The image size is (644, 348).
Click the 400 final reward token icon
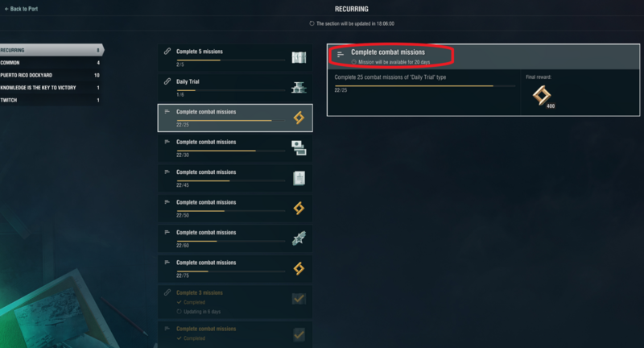pyautogui.click(x=542, y=96)
